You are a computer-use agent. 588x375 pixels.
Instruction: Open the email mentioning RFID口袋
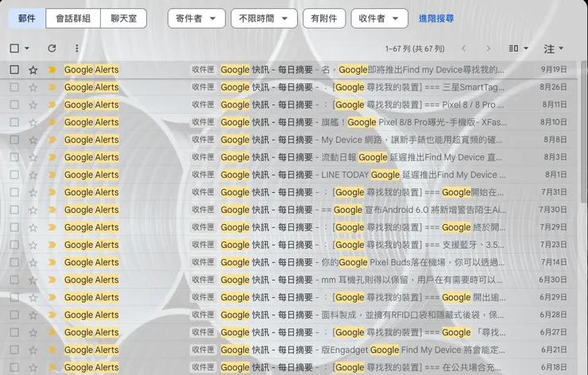coord(288,315)
